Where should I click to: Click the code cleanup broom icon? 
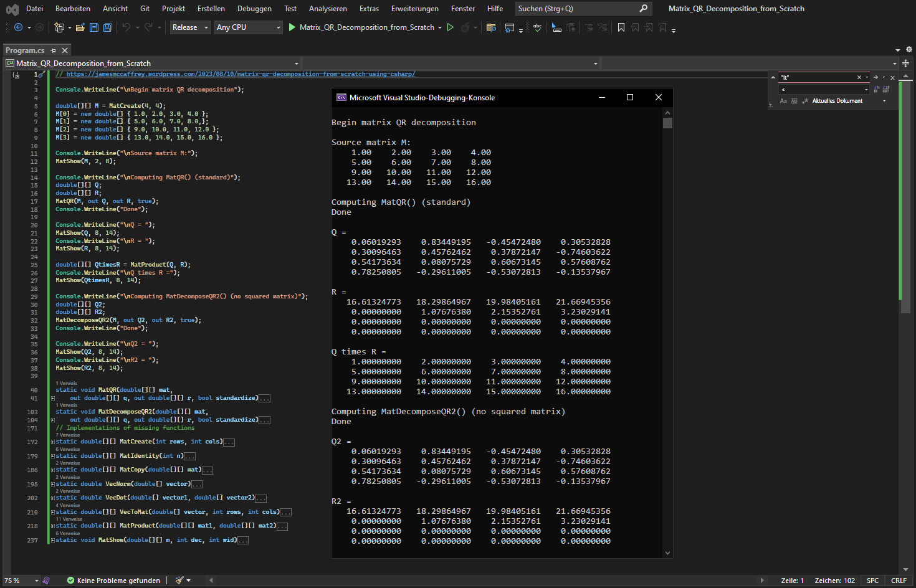click(180, 581)
